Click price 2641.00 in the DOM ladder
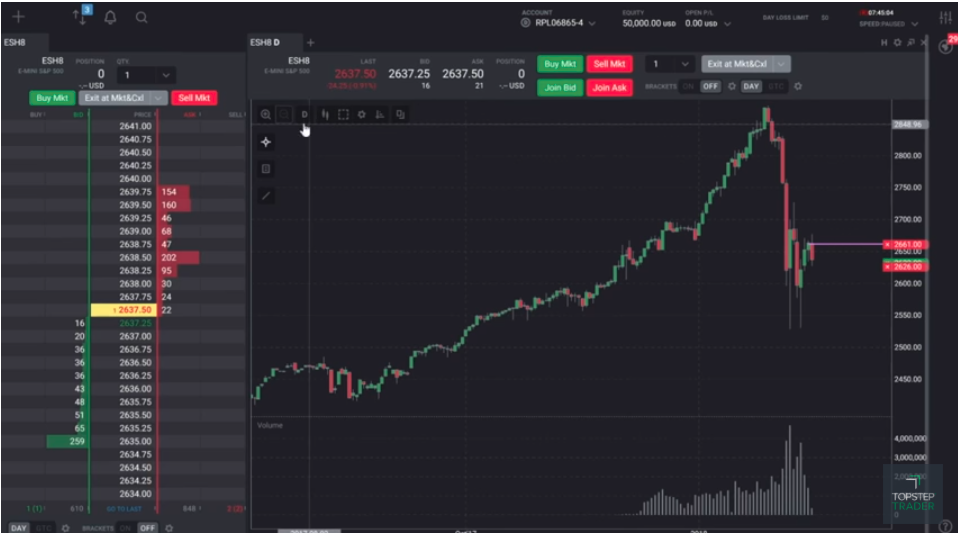This screenshot has height=533, width=958. point(135,126)
